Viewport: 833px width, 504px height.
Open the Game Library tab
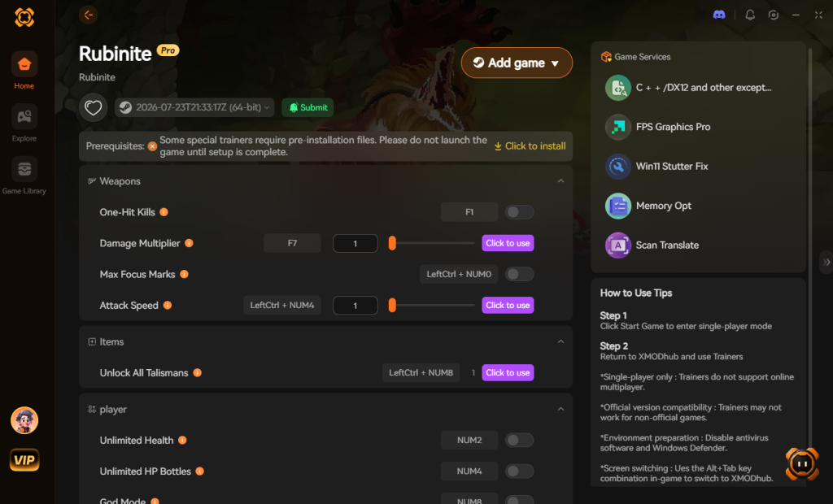24,176
